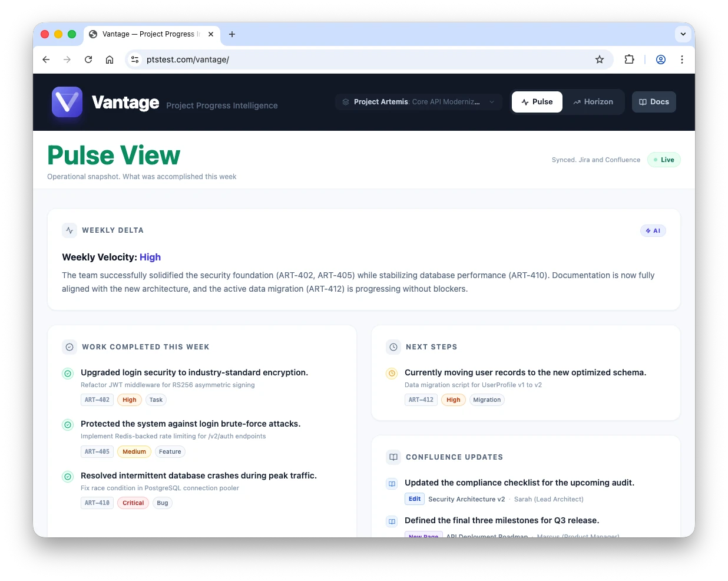This screenshot has width=728, height=581.
Task: Click the Vantage logo icon
Action: [x=67, y=102]
